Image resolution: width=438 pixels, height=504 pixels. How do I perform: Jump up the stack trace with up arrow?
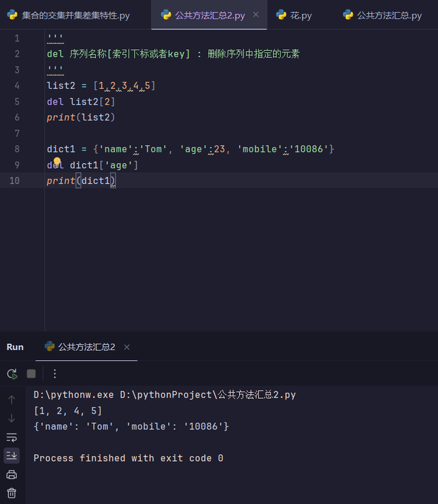point(11,399)
